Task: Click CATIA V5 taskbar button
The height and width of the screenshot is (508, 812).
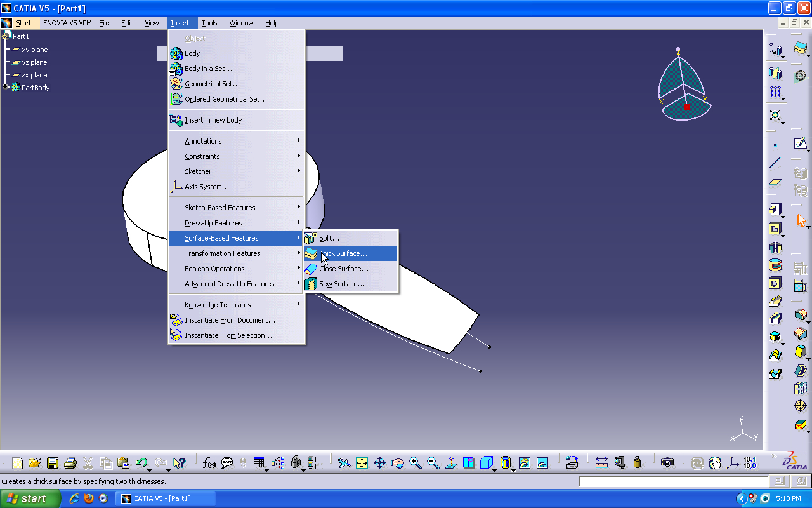Action: 166,498
